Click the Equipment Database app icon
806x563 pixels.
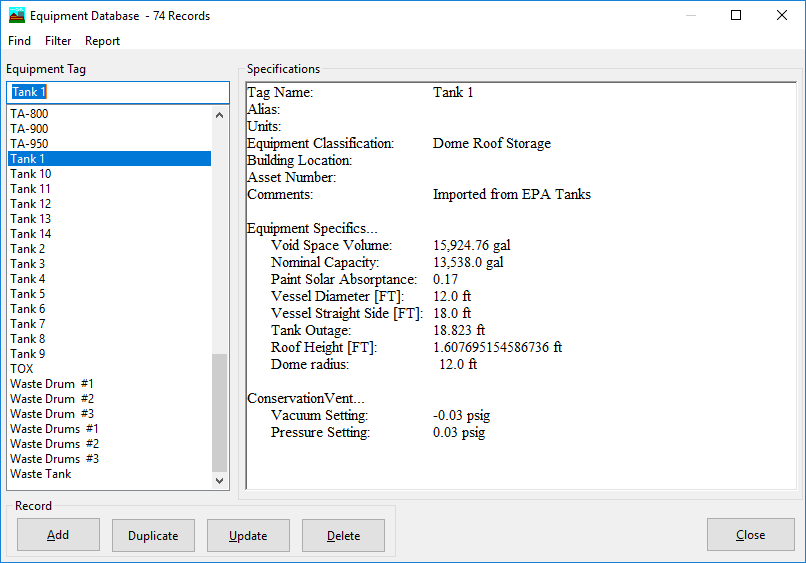point(16,16)
